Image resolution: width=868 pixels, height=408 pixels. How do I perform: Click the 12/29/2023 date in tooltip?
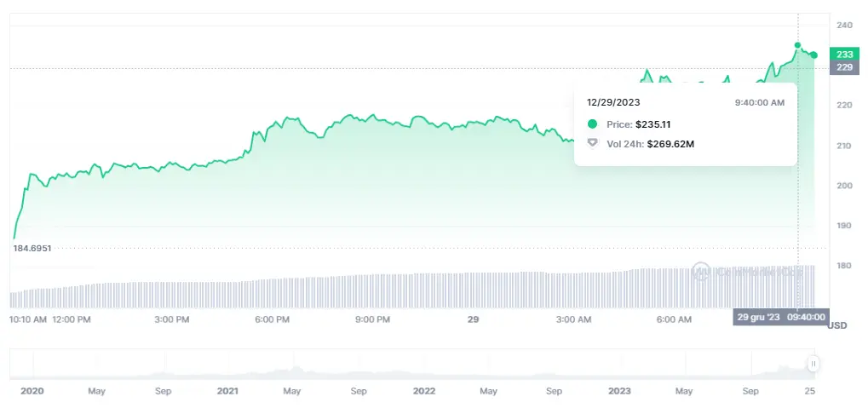point(614,102)
